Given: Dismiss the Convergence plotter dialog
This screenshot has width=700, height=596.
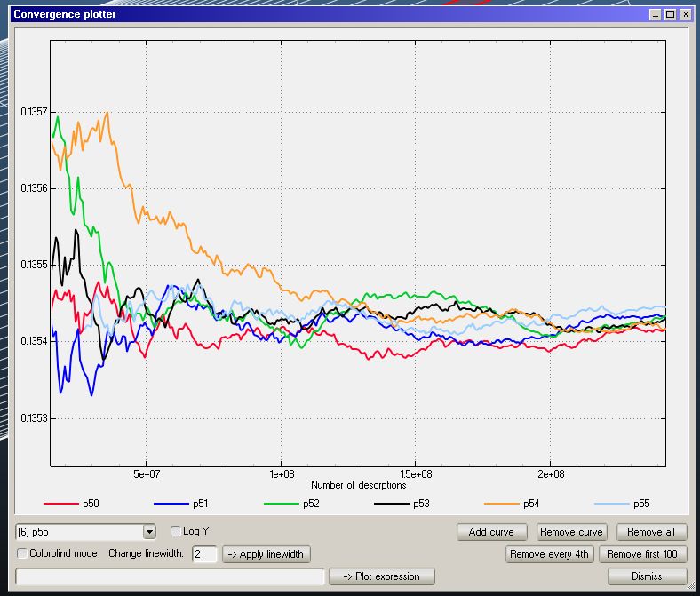Looking at the screenshot, I should [x=647, y=576].
